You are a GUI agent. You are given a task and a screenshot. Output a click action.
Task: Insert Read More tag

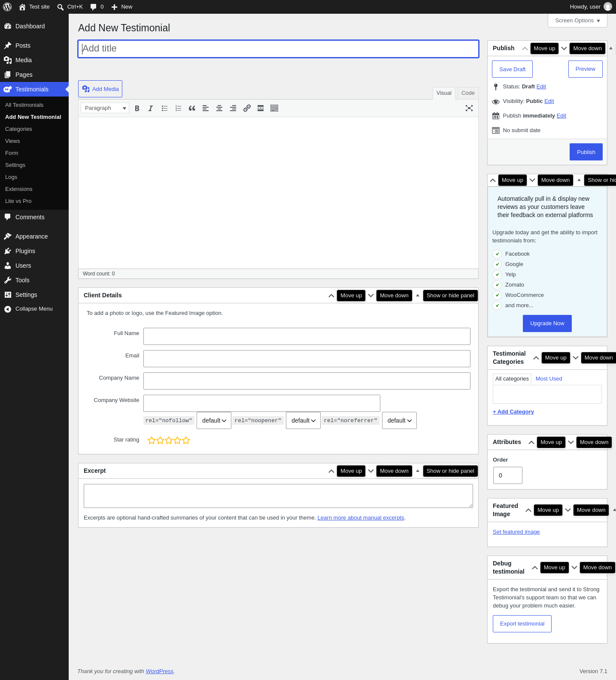click(x=261, y=108)
